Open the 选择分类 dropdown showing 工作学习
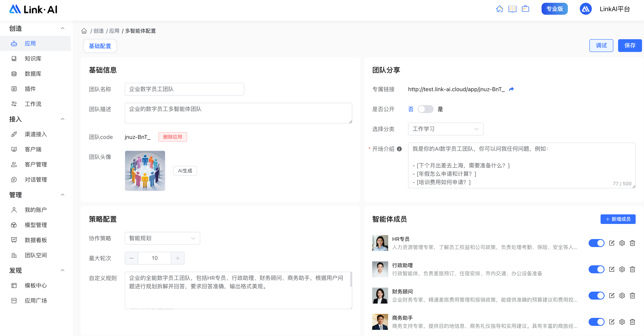Screen dimensions: 644x336 click(x=446, y=129)
